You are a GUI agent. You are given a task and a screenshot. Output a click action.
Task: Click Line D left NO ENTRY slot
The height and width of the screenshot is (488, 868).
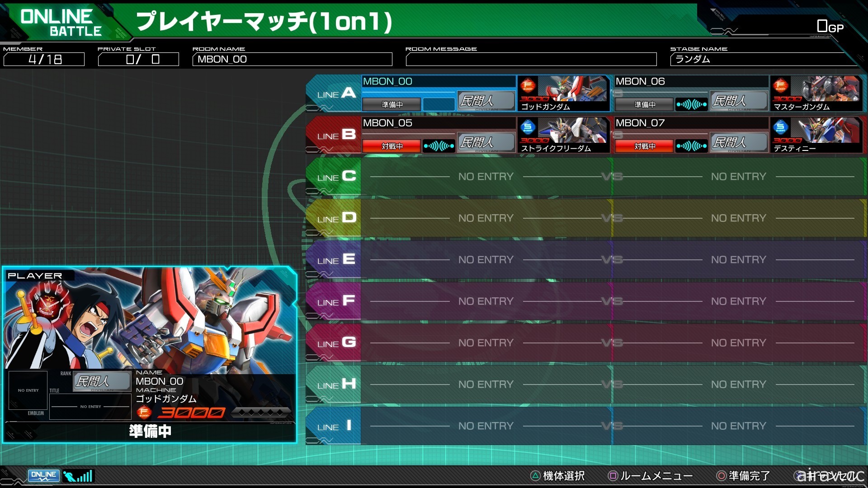point(486,218)
